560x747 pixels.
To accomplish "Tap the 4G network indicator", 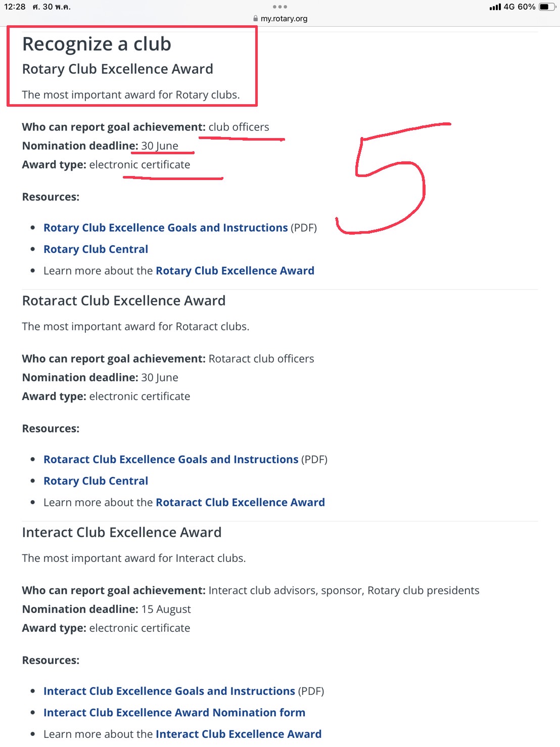I will click(x=508, y=7).
